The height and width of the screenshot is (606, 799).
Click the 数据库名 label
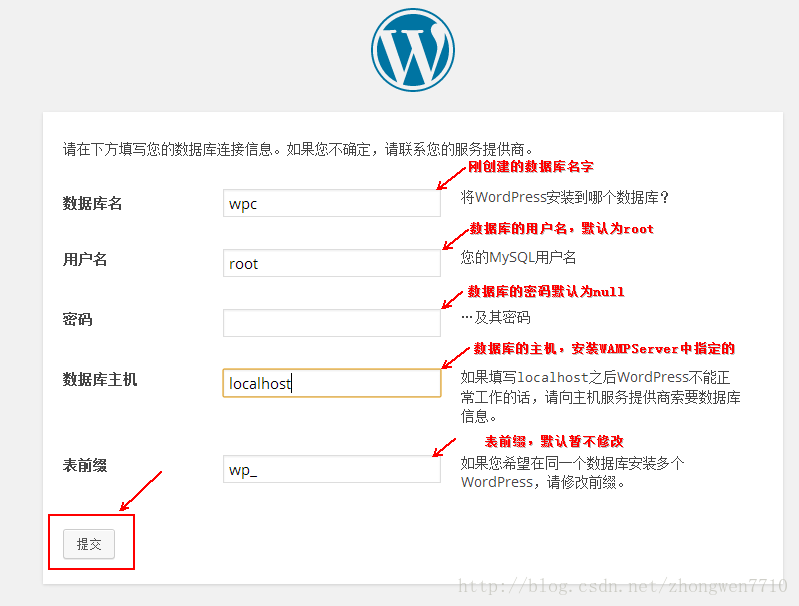[x=92, y=203]
